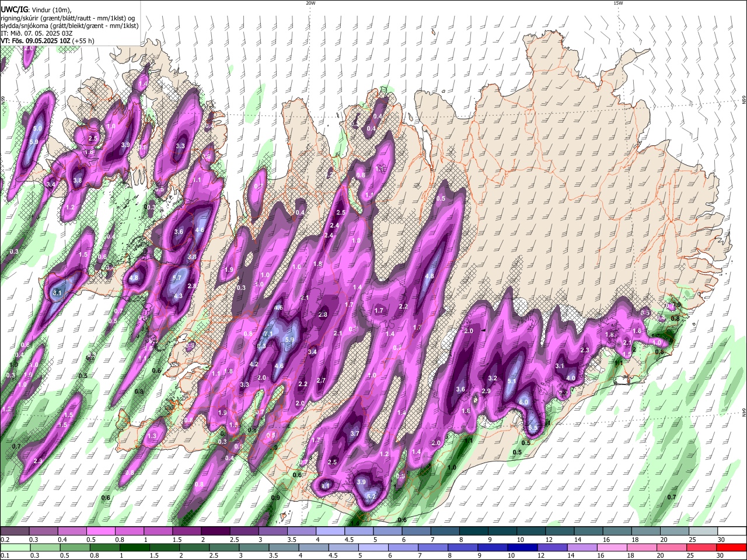Viewport: 747px width, 560px height.
Task: Pick the top-row violet swatch labeled 3
Action: (x=273, y=531)
